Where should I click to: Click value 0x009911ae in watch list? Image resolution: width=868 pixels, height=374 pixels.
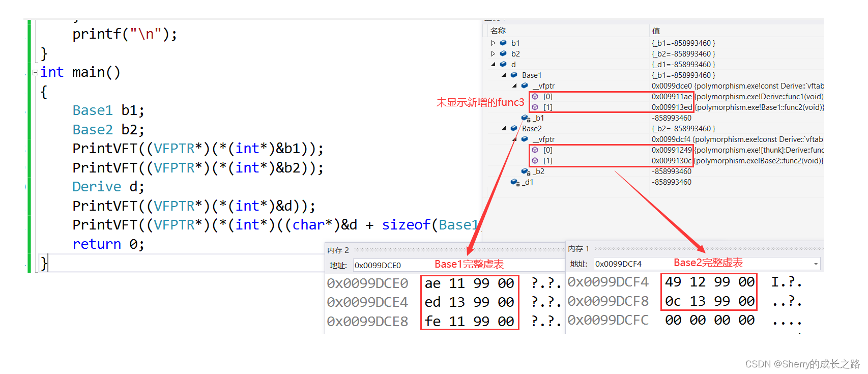pyautogui.click(x=672, y=97)
